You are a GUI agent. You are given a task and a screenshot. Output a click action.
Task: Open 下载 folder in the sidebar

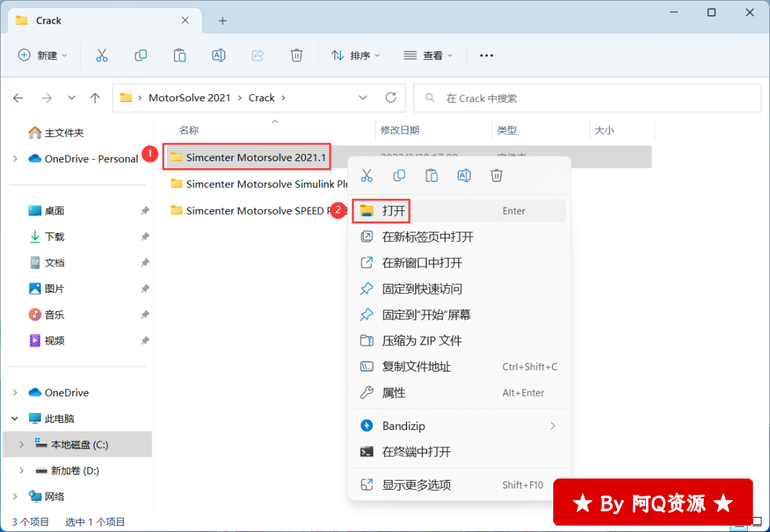54,237
